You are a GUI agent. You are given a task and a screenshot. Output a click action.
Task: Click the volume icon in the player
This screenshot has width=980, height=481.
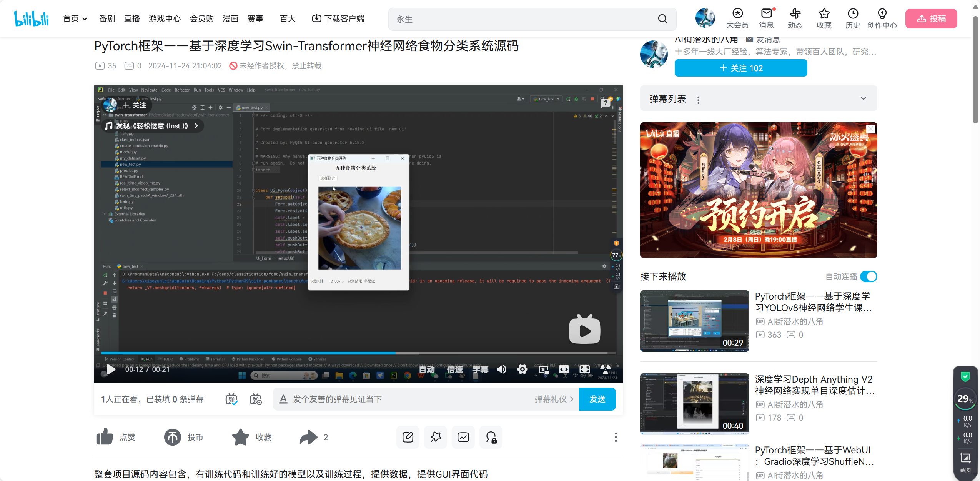(501, 369)
